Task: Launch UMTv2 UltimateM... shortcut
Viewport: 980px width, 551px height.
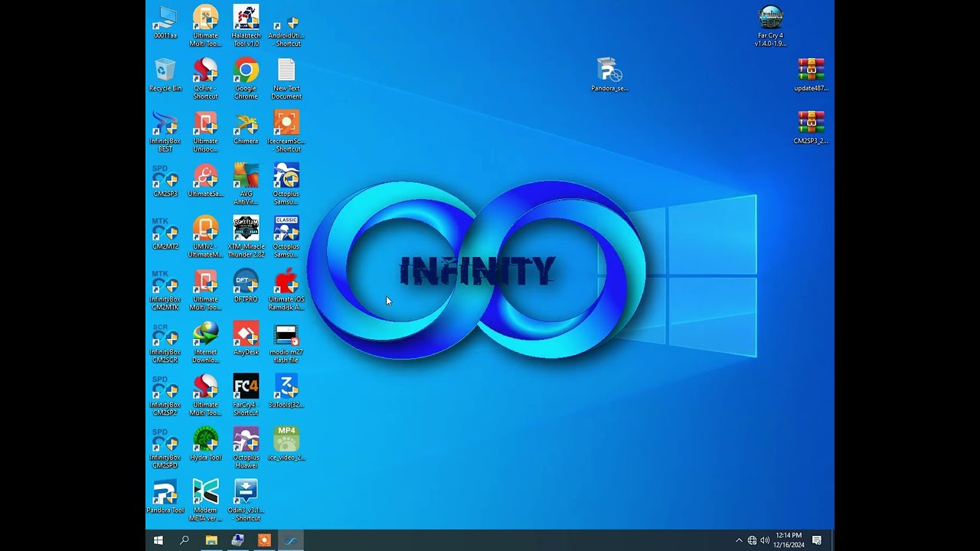Action: (x=205, y=236)
